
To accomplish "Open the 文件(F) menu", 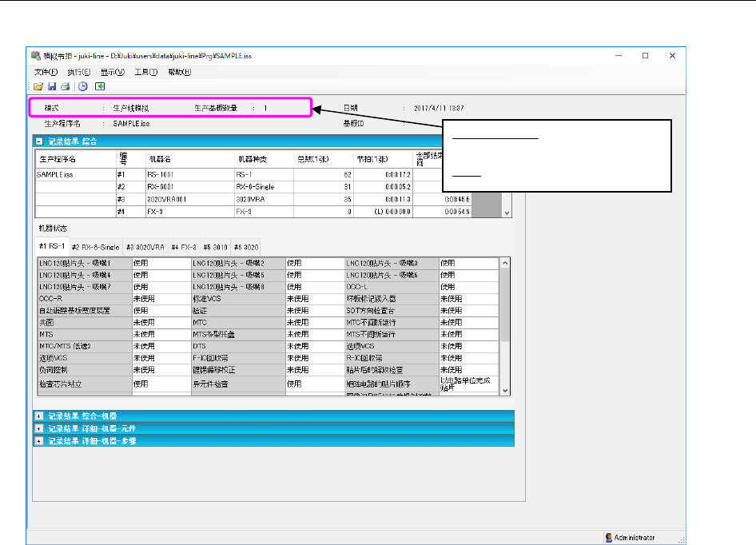I will tap(46, 72).
